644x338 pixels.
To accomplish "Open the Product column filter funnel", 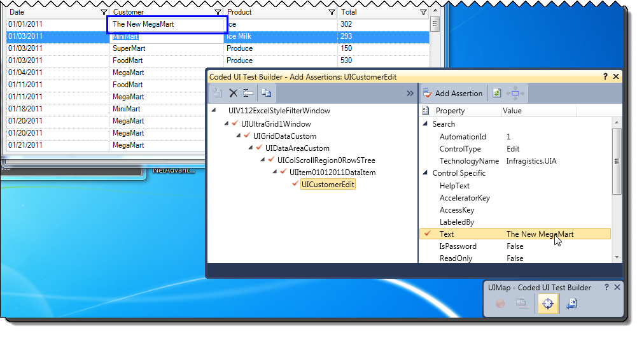I will point(331,12).
